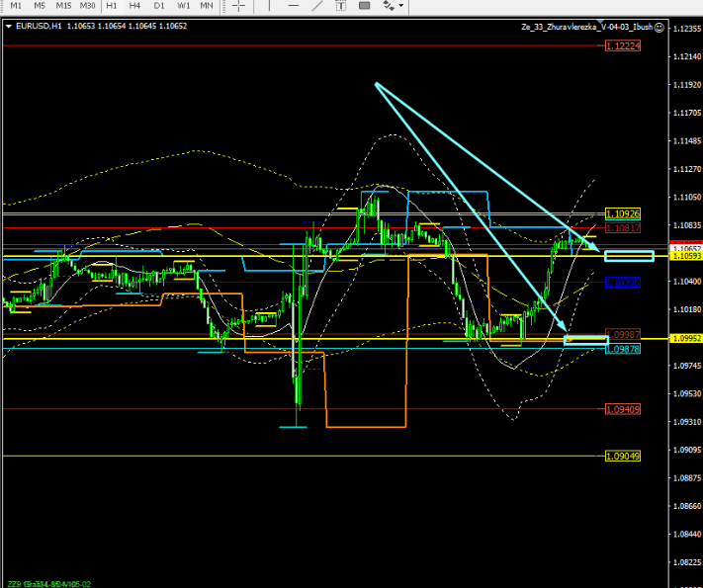703x588 pixels.
Task: Switch to M5 timeframe
Action: (x=40, y=6)
